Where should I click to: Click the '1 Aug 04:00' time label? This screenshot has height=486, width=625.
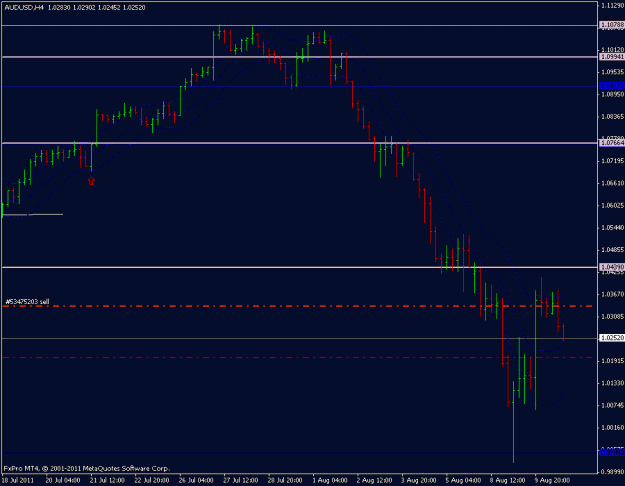click(330, 480)
